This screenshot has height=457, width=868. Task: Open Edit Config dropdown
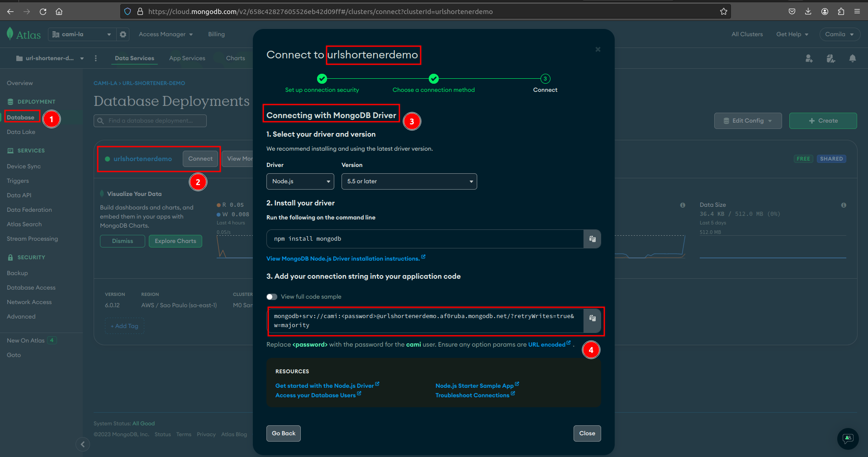coord(748,121)
